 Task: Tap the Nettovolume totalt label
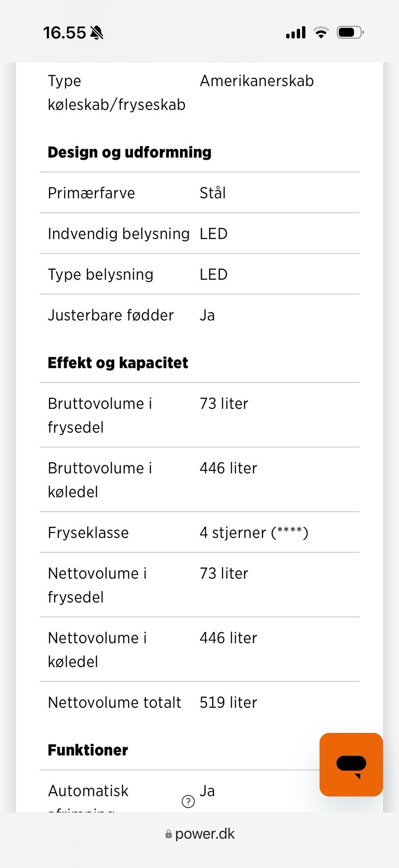point(114,702)
